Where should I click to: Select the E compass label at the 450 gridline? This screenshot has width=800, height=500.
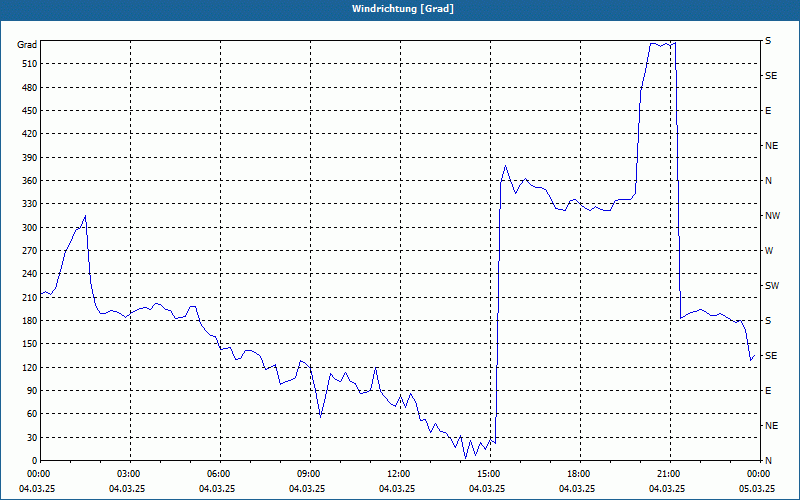pos(768,111)
